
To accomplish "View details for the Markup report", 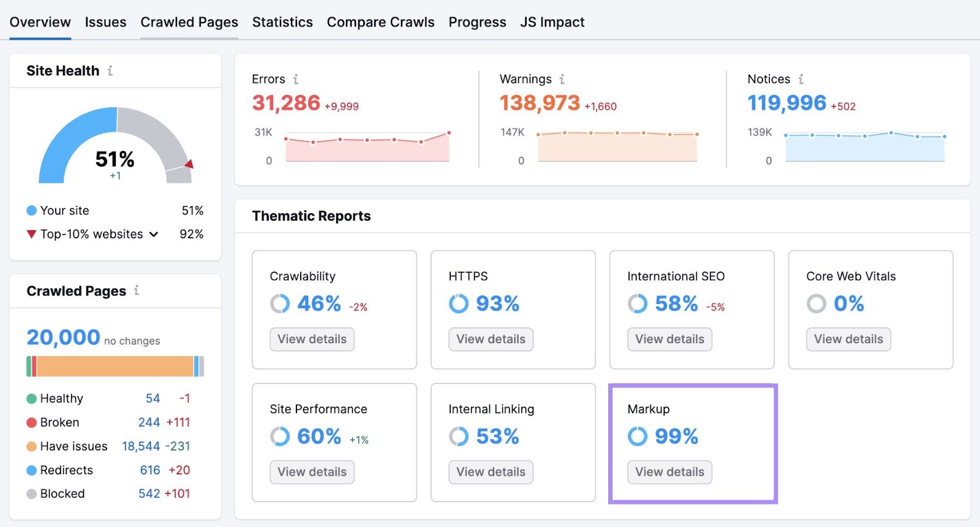I will (x=669, y=472).
